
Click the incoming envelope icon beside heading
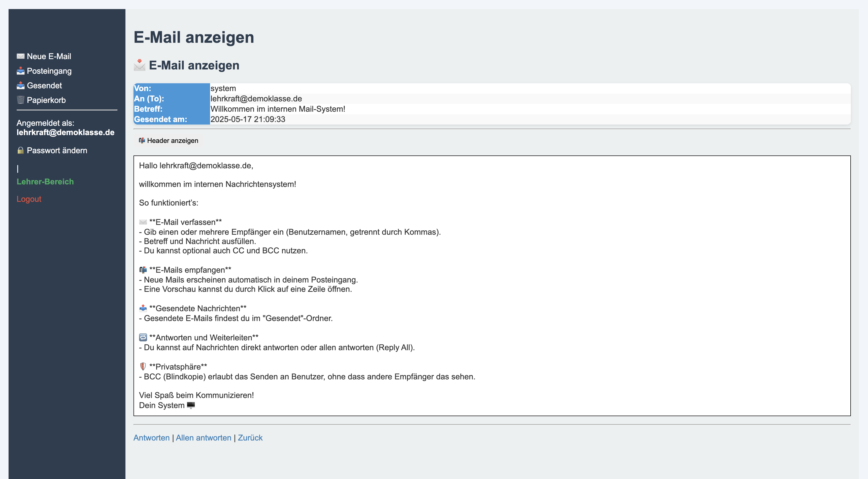(x=140, y=65)
